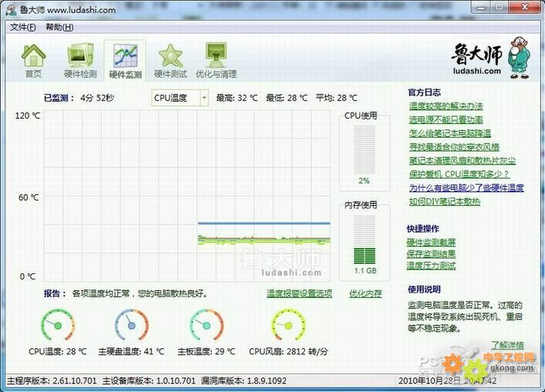
Task: Open the 帮助(H) menu
Action: click(x=60, y=27)
